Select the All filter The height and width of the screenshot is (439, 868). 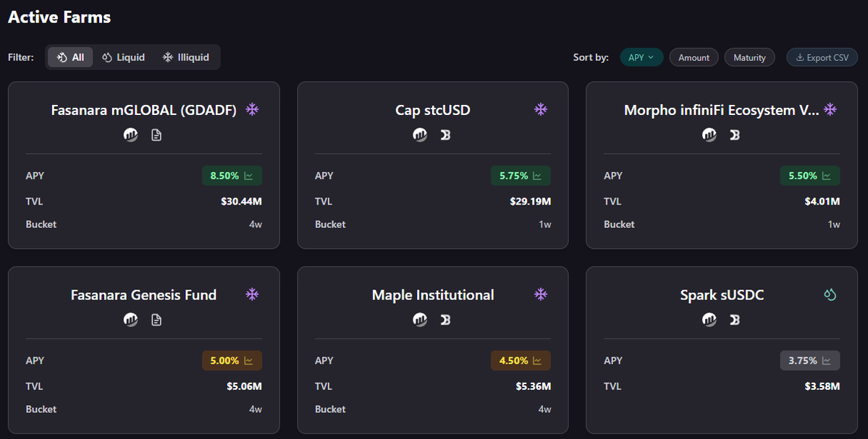[x=70, y=58]
